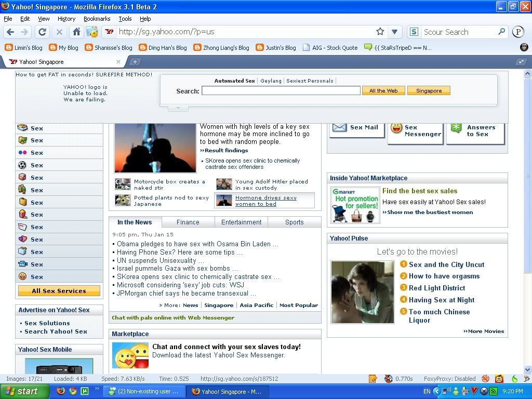The width and height of the screenshot is (532, 399).
Task: Click the Yahoo search input field
Action: 281,91
